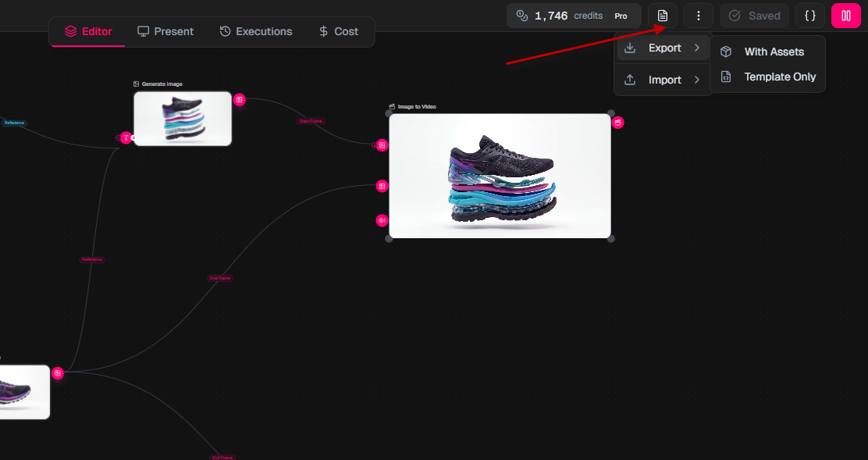
Task: Select Template Only export option
Action: pos(779,77)
